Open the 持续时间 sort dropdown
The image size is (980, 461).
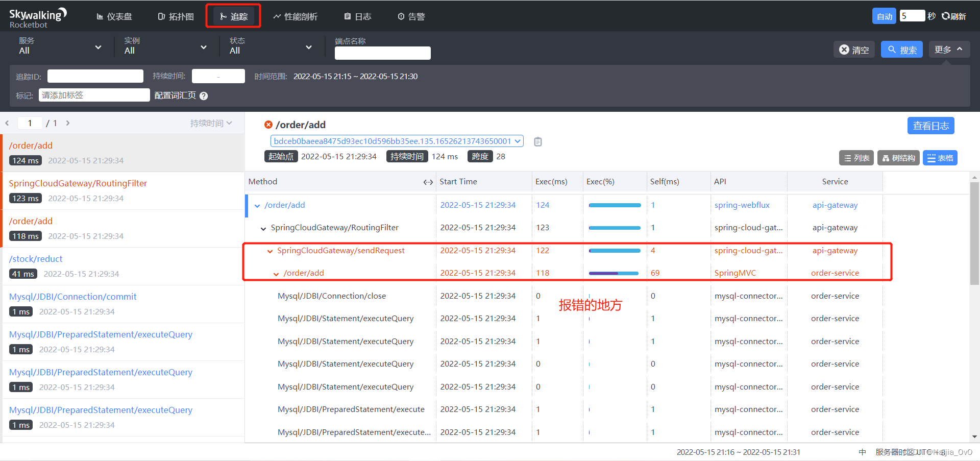click(211, 123)
